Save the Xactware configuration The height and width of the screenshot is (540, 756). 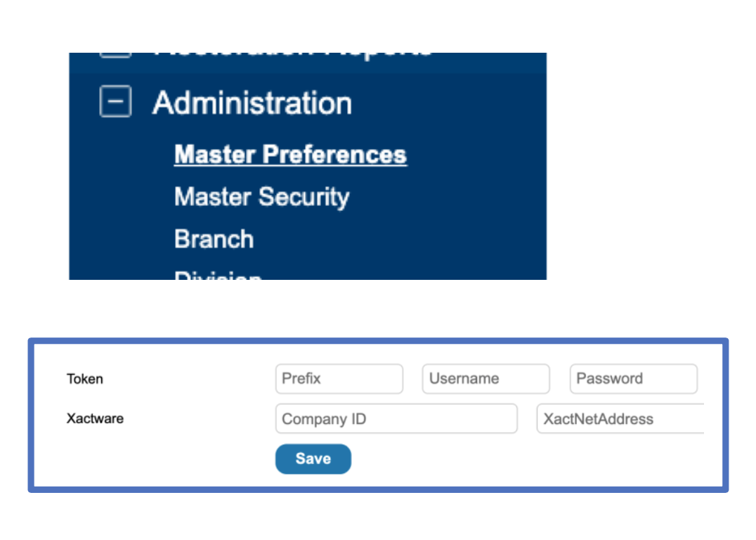point(313,458)
